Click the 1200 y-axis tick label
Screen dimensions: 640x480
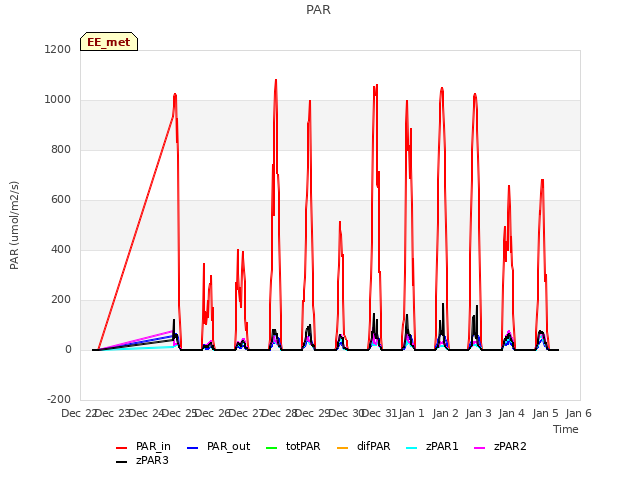coord(58,49)
